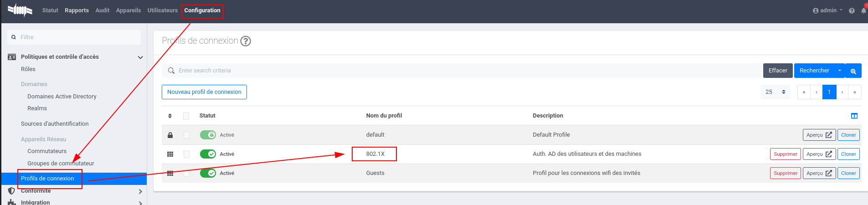Select page 1 in pagination
The width and height of the screenshot is (868, 205).
(x=829, y=92)
